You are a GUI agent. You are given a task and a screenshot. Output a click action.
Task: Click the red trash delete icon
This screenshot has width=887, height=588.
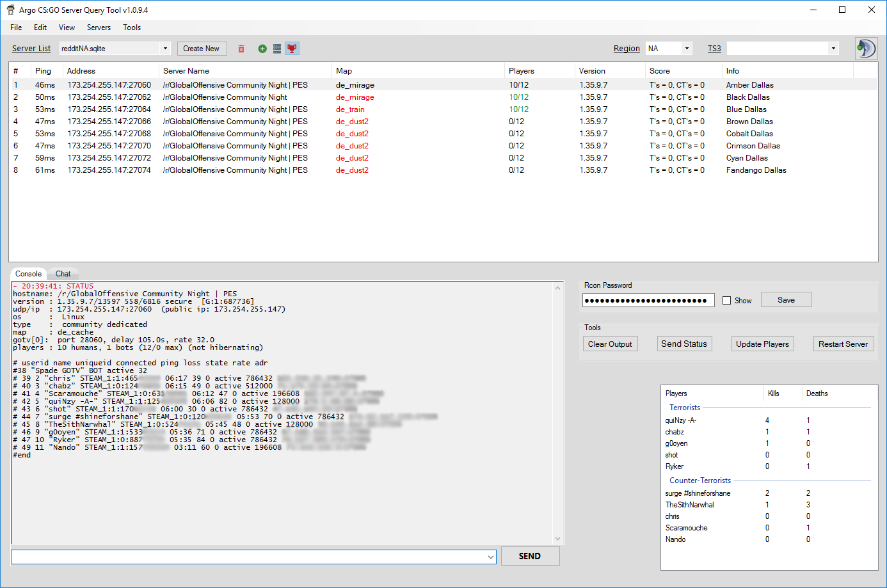coord(241,49)
